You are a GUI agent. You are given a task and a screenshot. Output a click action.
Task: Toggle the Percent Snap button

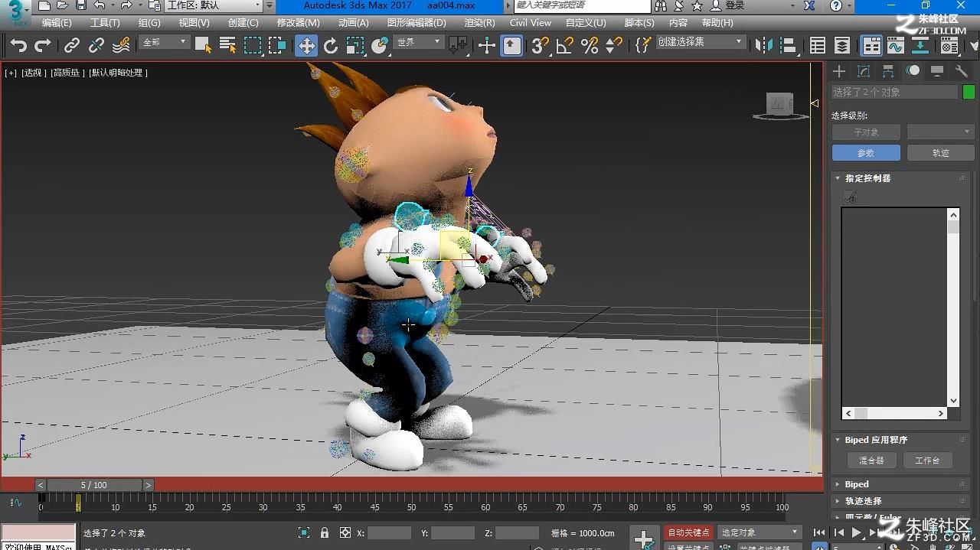pyautogui.click(x=590, y=46)
